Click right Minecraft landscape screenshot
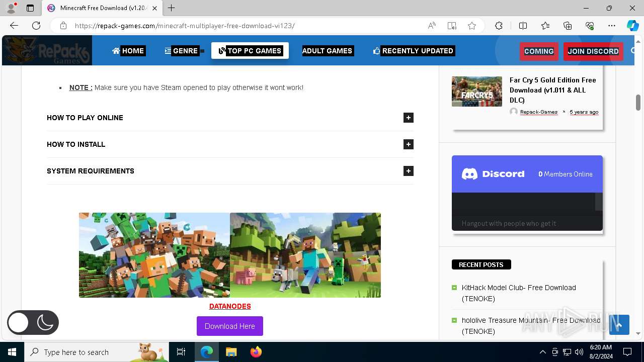This screenshot has width=644, height=362. click(x=305, y=255)
